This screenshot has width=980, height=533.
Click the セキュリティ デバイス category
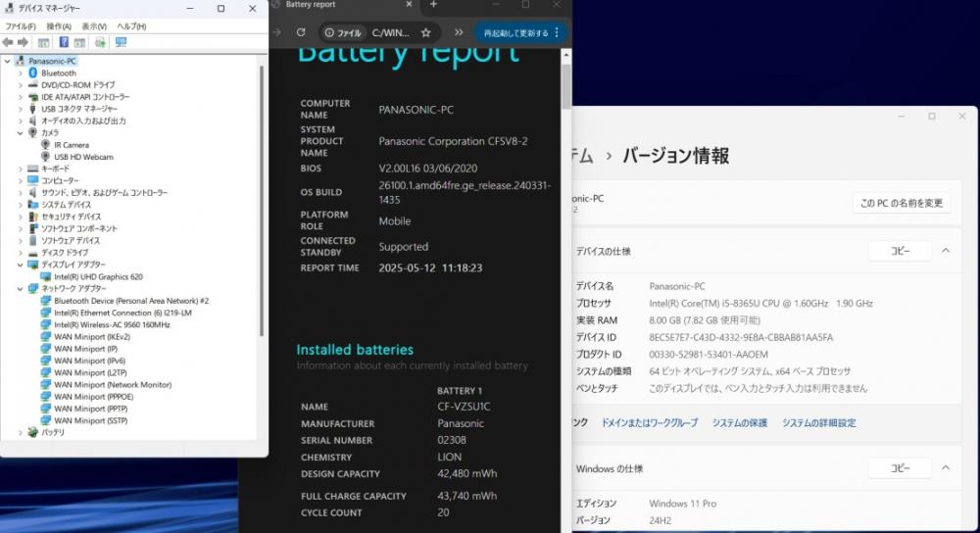coord(71,217)
